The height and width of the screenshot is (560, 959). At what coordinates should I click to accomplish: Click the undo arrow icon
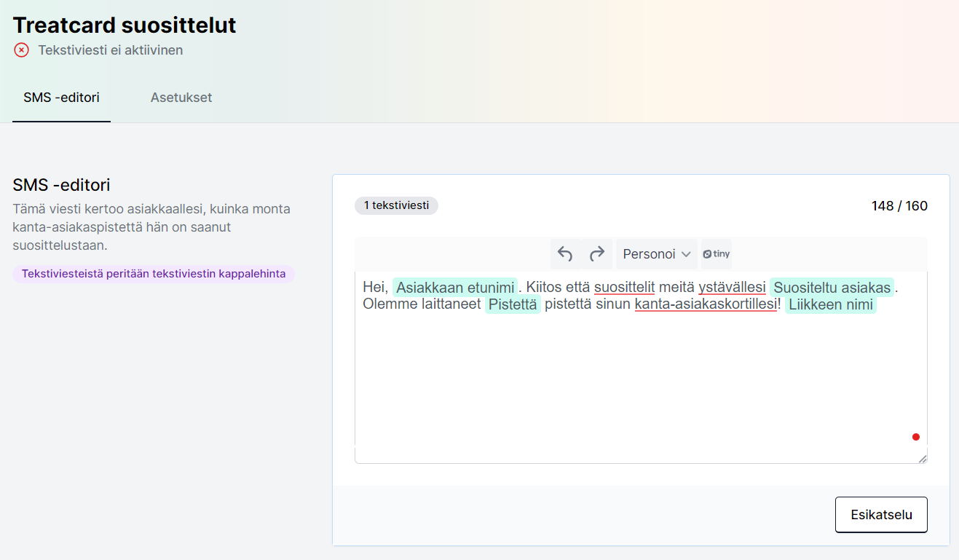pos(565,254)
